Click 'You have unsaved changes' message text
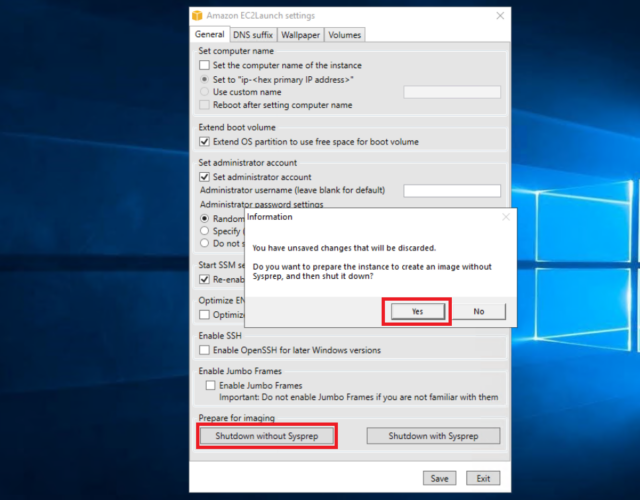Screen dimensions: 640x500 click(x=344, y=248)
